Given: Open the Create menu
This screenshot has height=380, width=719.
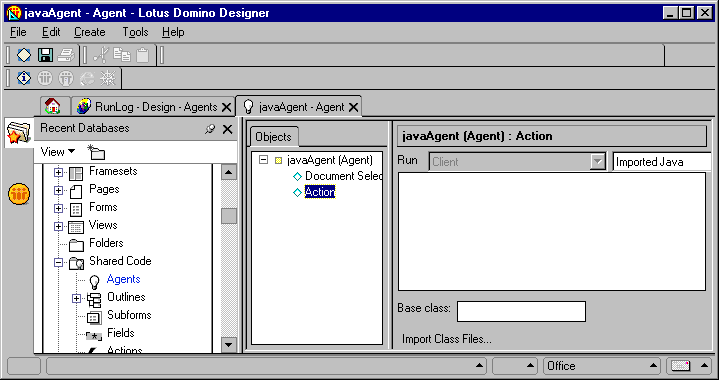Looking at the screenshot, I should point(90,32).
